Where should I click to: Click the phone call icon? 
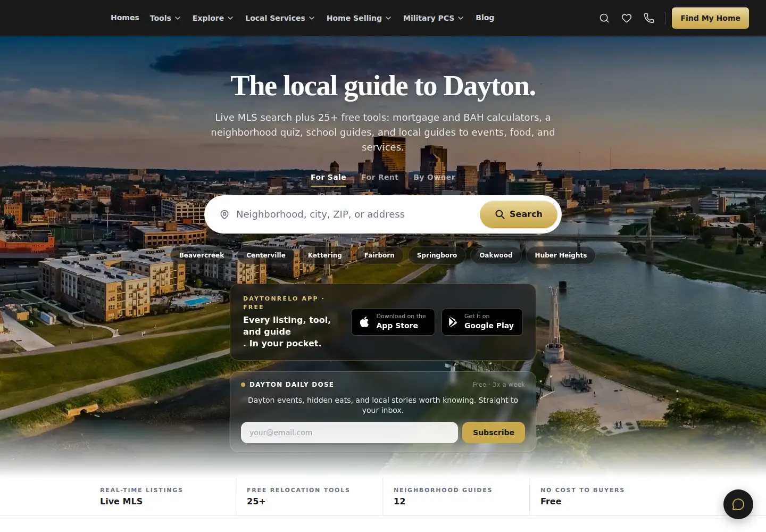[649, 18]
